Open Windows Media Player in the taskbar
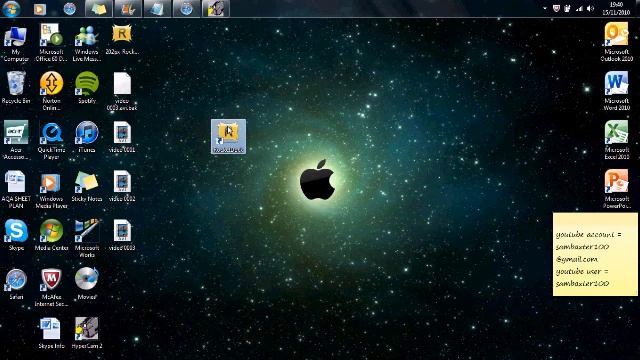The height and width of the screenshot is (360, 640). (40, 9)
